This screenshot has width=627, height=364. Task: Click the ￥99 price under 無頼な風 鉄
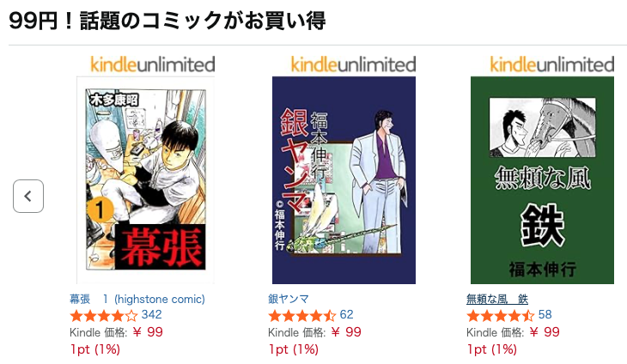[x=545, y=332]
